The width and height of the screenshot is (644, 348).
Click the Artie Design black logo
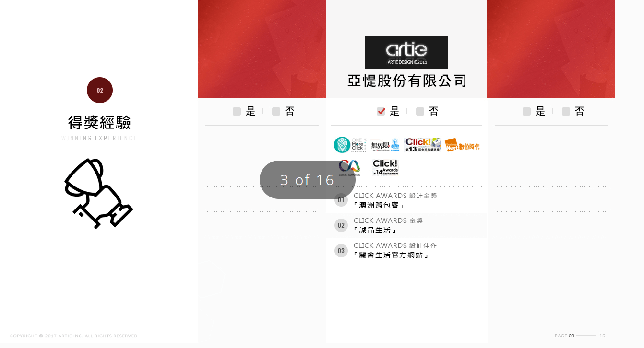[x=406, y=53]
